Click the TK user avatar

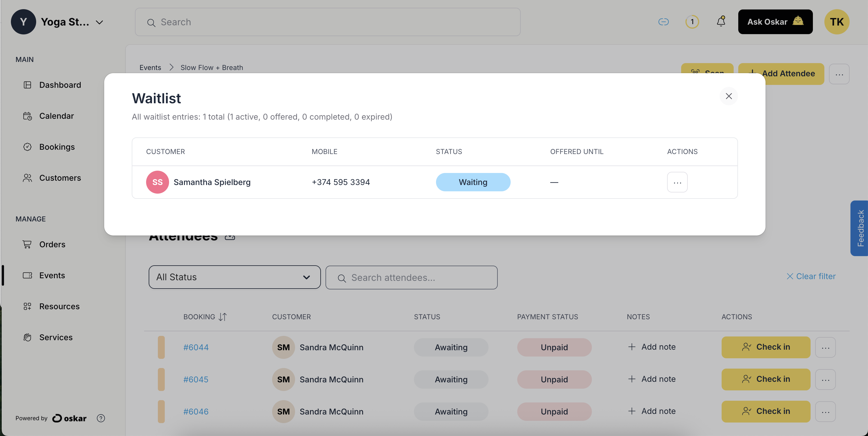point(836,22)
